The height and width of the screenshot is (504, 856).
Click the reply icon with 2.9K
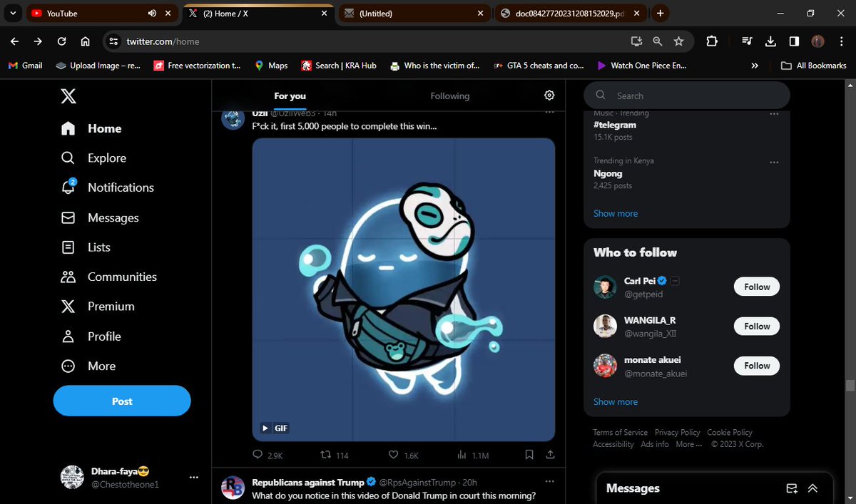pyautogui.click(x=258, y=455)
